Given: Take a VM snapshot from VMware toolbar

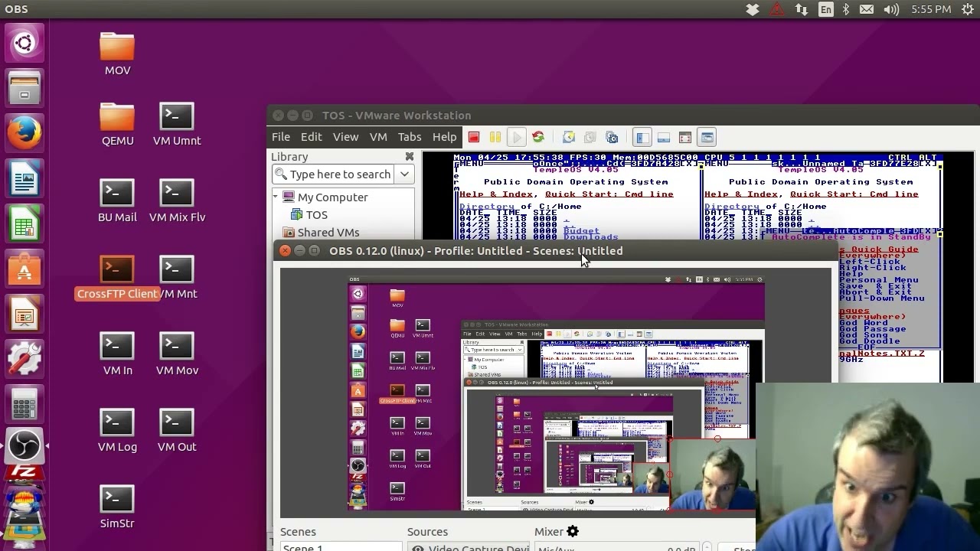Looking at the screenshot, I should click(568, 137).
